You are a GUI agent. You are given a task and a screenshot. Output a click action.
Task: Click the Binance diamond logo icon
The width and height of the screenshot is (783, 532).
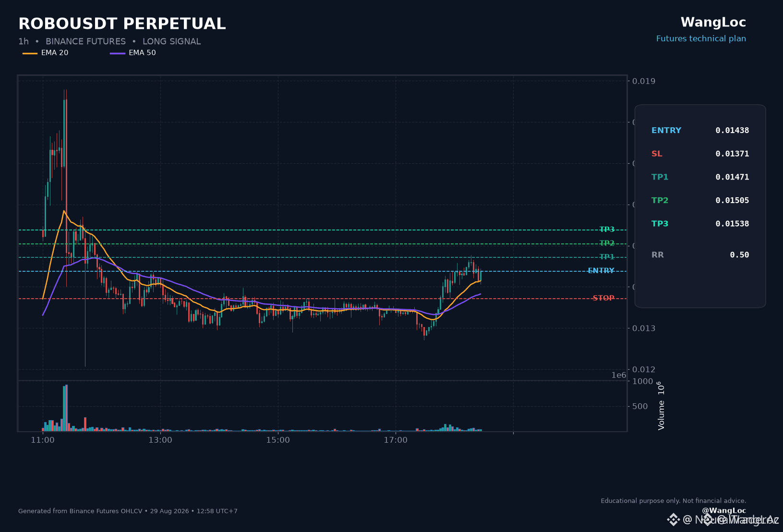[673, 520]
